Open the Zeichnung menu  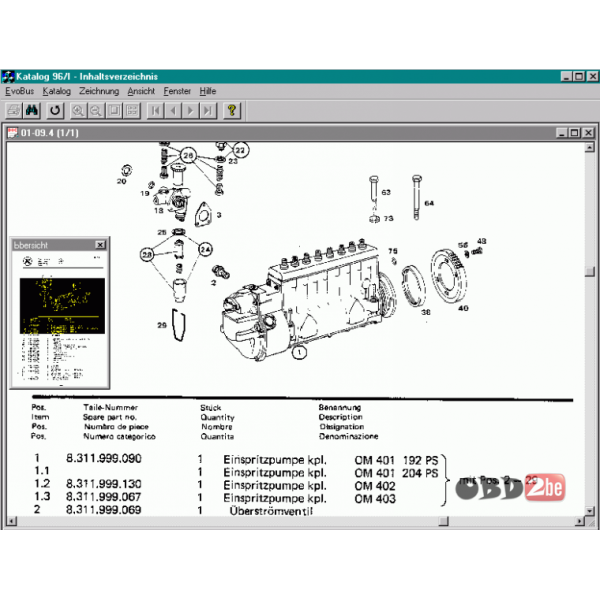[x=99, y=91]
